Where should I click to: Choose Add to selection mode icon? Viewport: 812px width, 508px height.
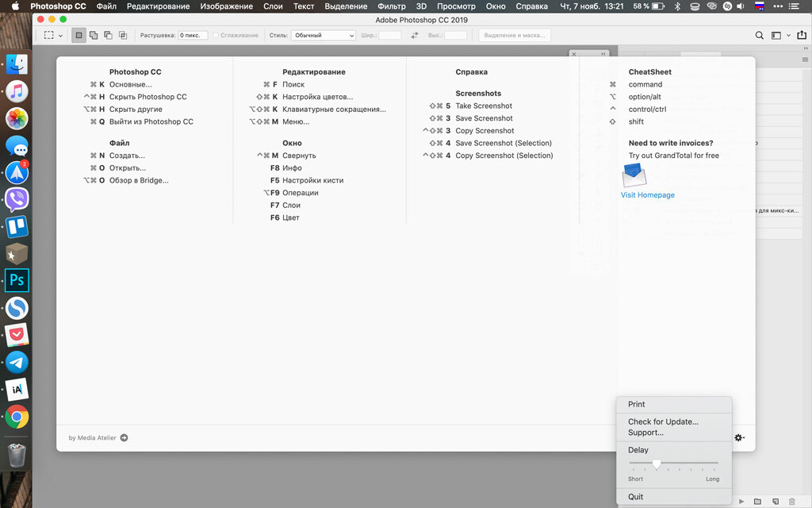coord(94,35)
